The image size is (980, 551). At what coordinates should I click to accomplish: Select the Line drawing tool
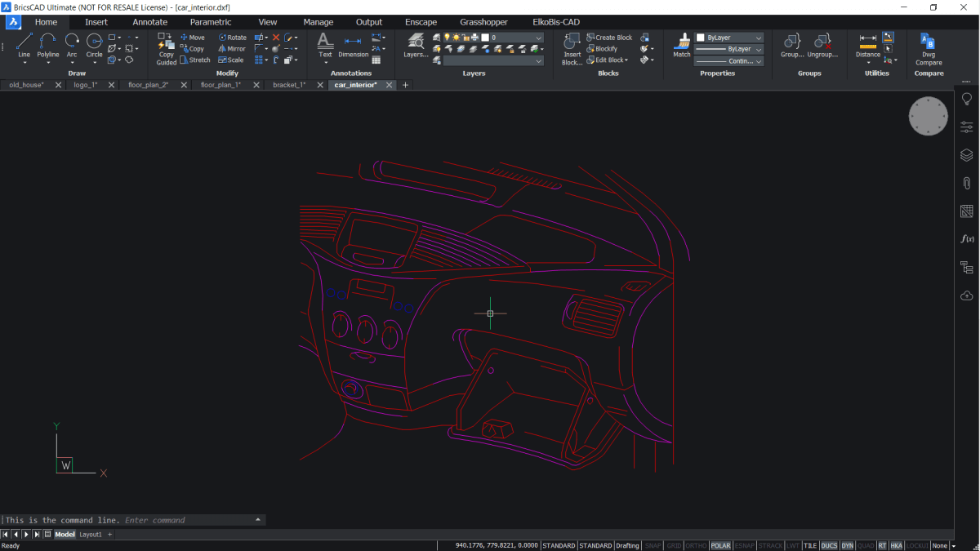coord(24,44)
